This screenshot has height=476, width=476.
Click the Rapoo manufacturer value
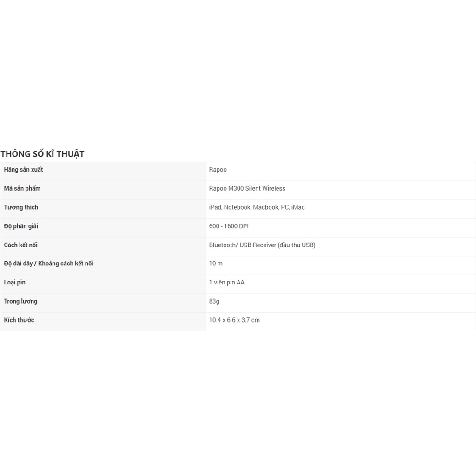pos(218,170)
